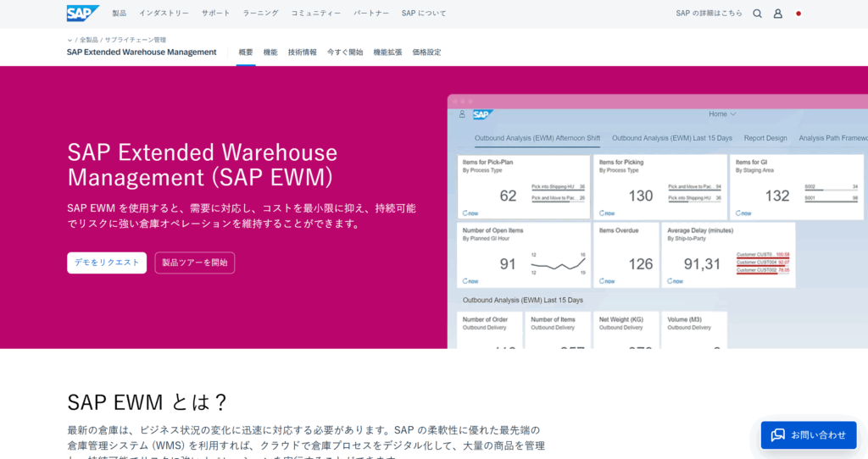Click Pick into Shipping HU bar in Pick-Plan tile
The height and width of the screenshot is (459, 868).
[x=558, y=188]
